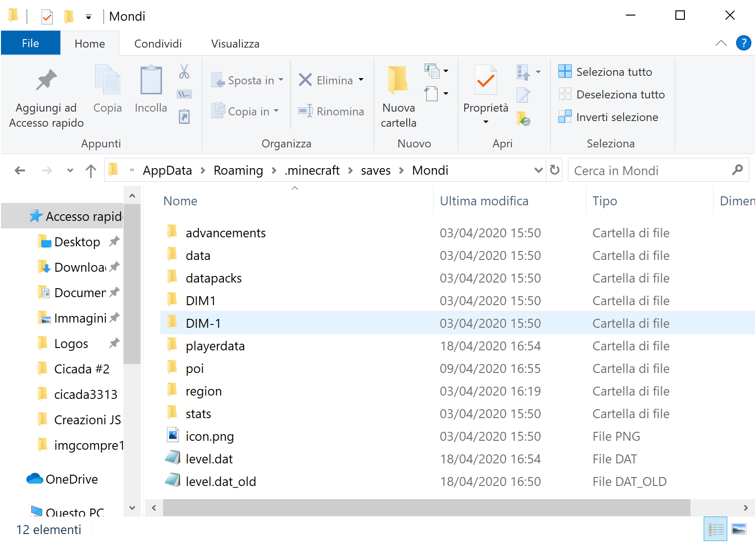The image size is (756, 542).
Task: Click the quick access new folder icon
Action: tap(69, 17)
